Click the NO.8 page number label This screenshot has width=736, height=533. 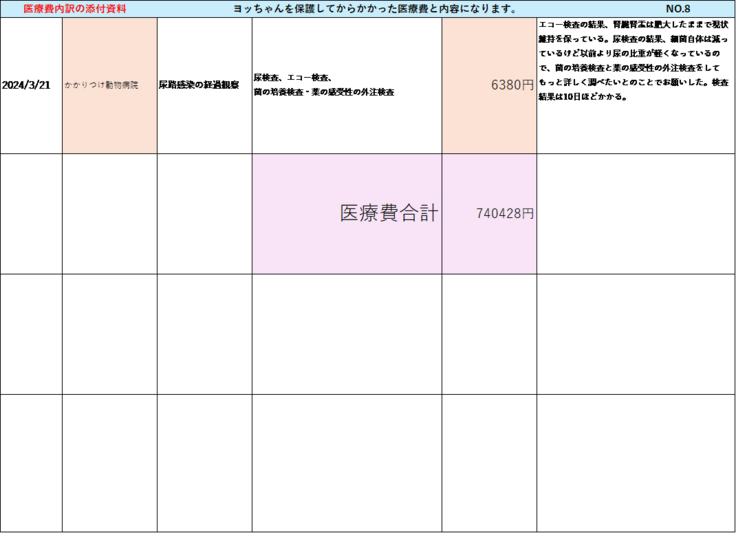677,9
